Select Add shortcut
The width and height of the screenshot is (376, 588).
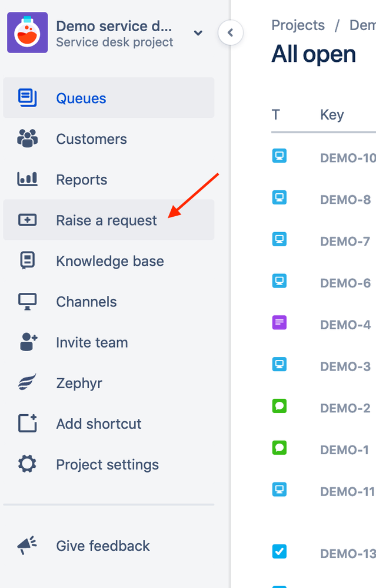pos(109,424)
